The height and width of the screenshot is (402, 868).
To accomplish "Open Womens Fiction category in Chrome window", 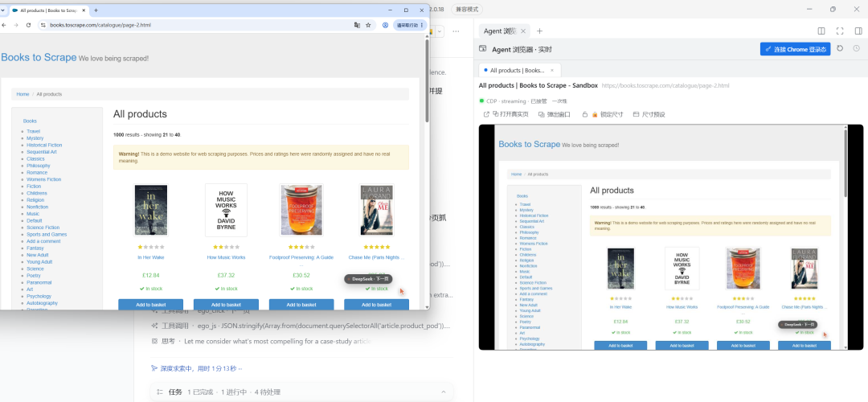I will (x=43, y=179).
